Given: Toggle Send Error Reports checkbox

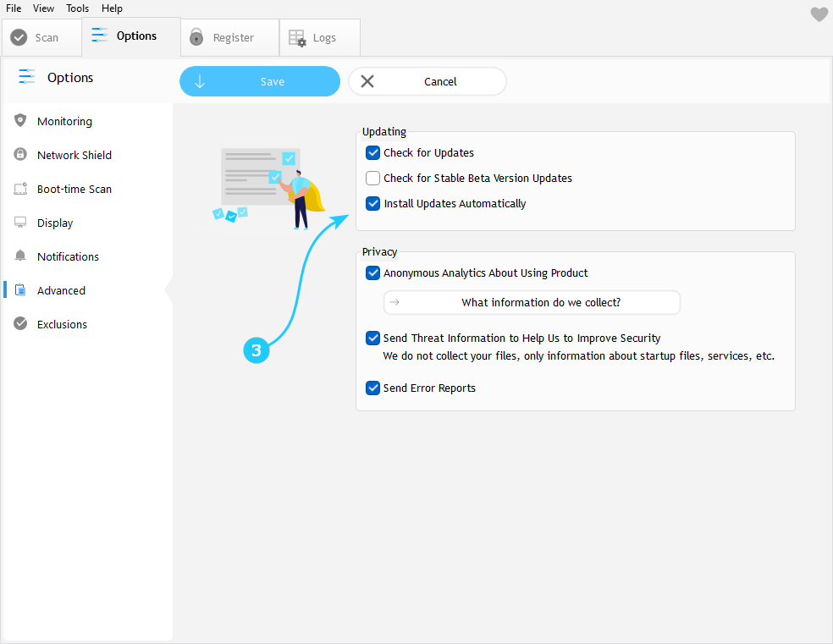Looking at the screenshot, I should [372, 388].
